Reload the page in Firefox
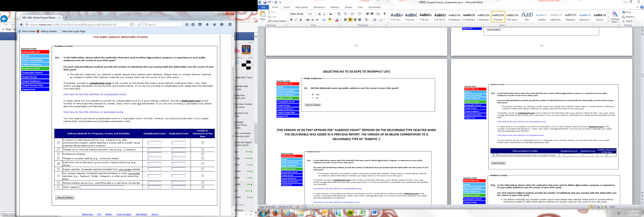The width and height of the screenshot is (644, 217). [x=139, y=25]
